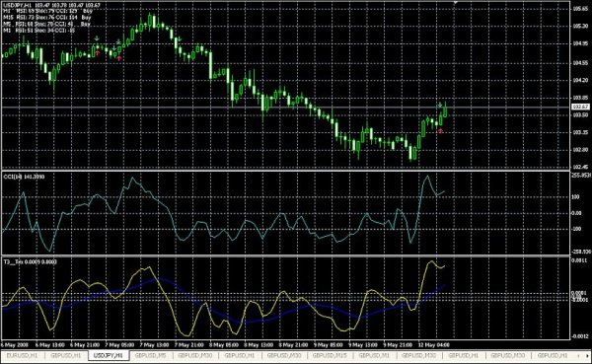Click the 6 May 2008 date label

point(15,344)
